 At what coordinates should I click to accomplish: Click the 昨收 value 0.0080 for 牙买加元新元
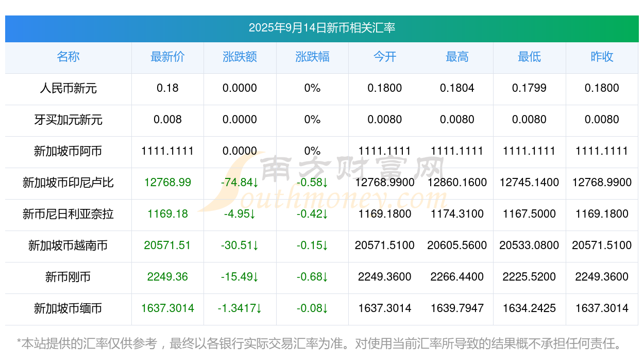coord(602,120)
